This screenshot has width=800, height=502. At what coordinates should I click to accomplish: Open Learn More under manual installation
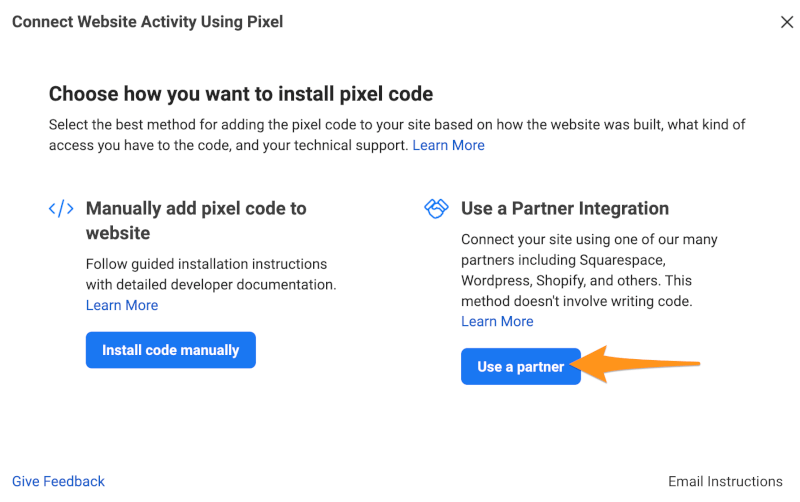122,305
